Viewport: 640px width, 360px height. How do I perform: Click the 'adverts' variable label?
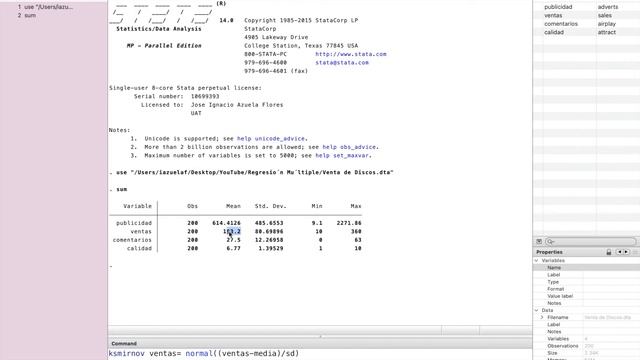point(608,7)
